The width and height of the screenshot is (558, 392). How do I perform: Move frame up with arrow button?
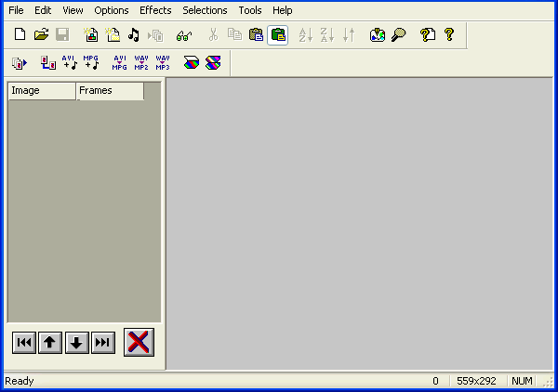point(50,343)
